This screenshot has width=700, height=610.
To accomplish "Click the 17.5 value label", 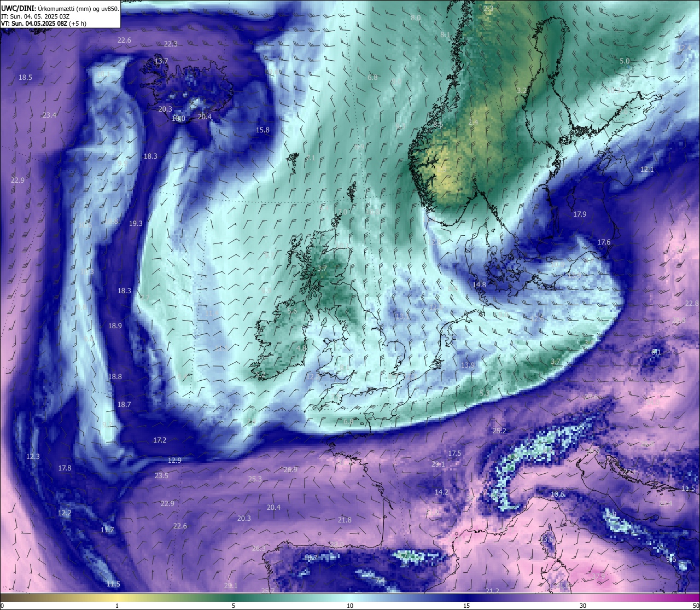I will click(454, 454).
